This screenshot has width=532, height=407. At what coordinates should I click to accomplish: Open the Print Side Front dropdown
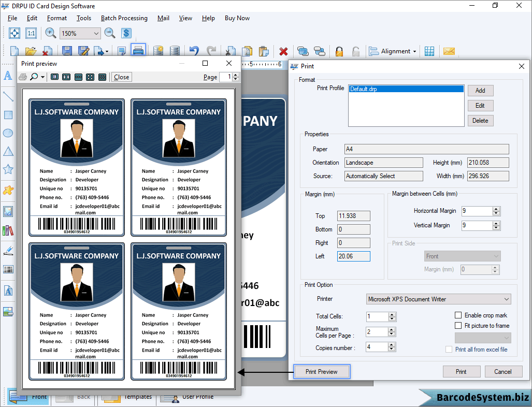tap(463, 256)
